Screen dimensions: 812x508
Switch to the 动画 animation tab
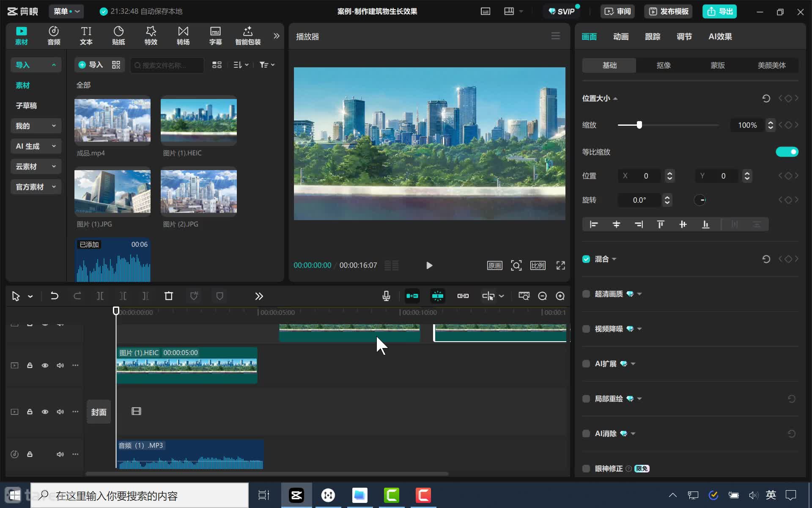point(621,36)
